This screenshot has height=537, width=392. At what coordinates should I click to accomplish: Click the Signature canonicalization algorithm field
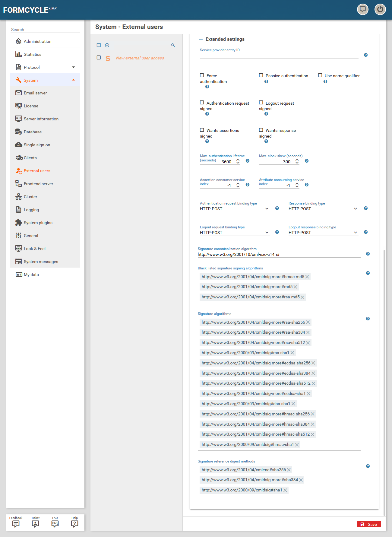pyautogui.click(x=279, y=254)
